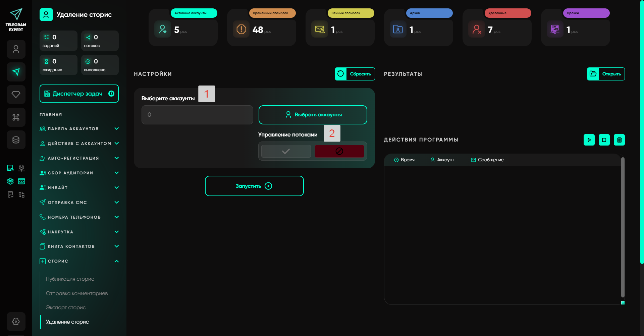Image resolution: width=644 pixels, height=336 pixels.
Task: Open settings gear at bottom of sidebar
Action: pyautogui.click(x=16, y=322)
